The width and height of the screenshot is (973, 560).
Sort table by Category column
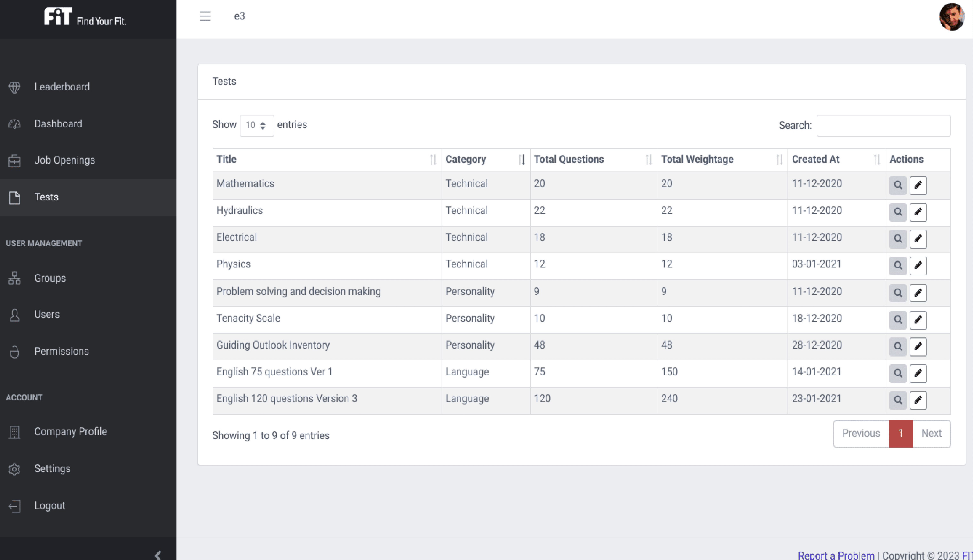point(486,160)
